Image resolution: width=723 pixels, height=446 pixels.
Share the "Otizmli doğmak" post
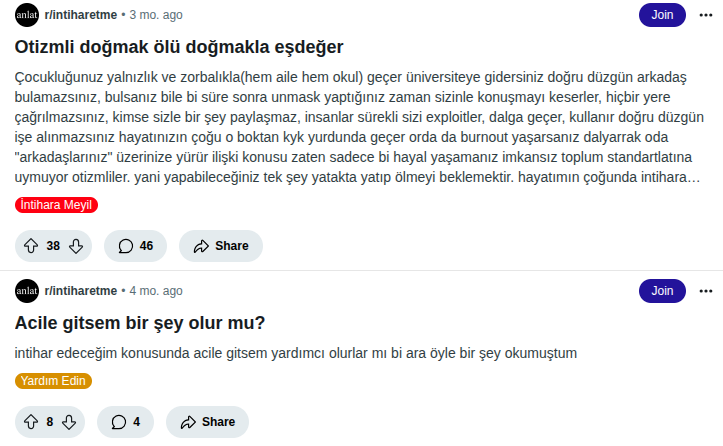tap(220, 246)
